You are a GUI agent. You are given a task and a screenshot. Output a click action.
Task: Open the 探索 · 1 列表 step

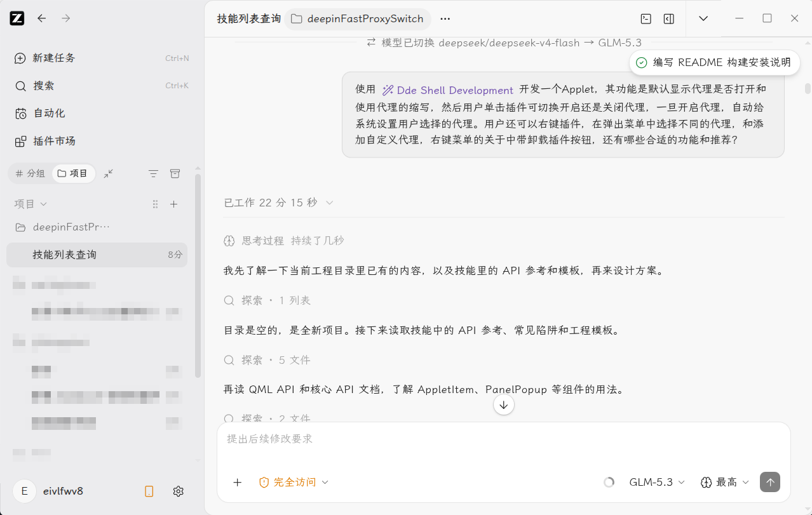(x=267, y=300)
